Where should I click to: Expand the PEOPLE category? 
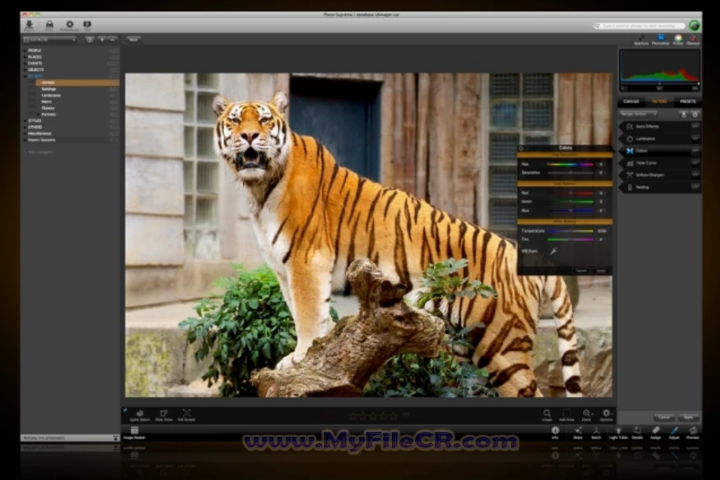coord(25,51)
